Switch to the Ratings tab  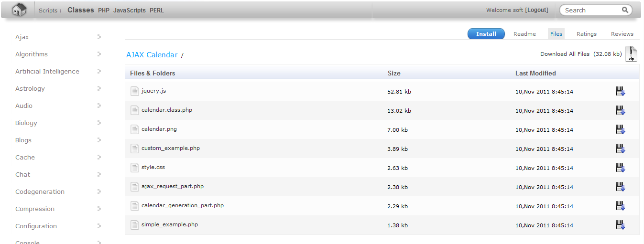[587, 34]
